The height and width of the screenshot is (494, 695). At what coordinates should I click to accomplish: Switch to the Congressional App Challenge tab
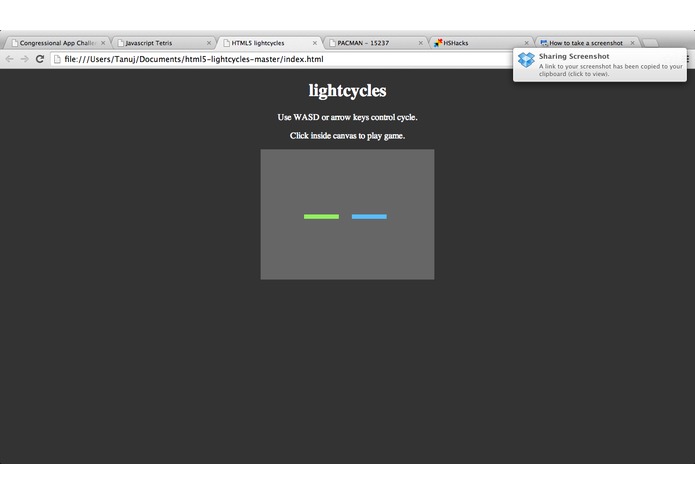57,43
